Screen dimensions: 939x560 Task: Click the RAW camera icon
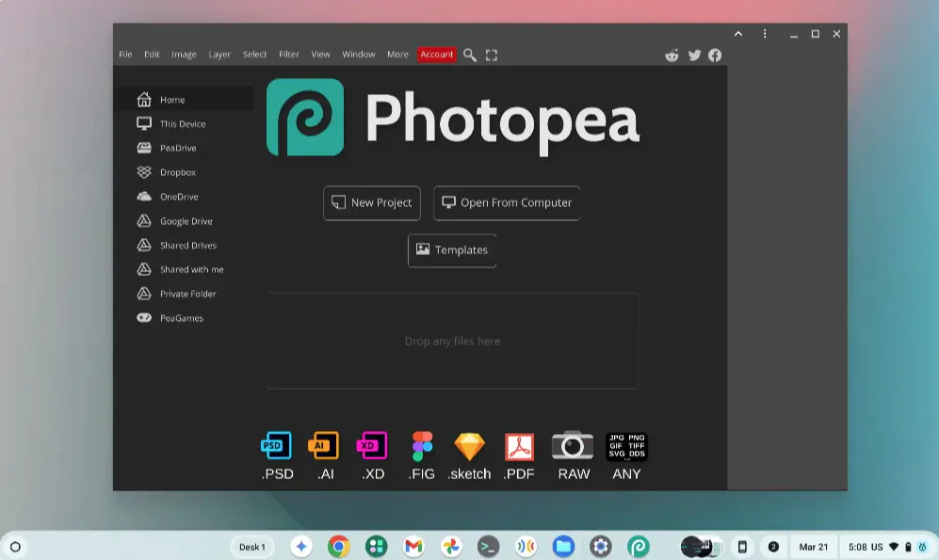573,446
